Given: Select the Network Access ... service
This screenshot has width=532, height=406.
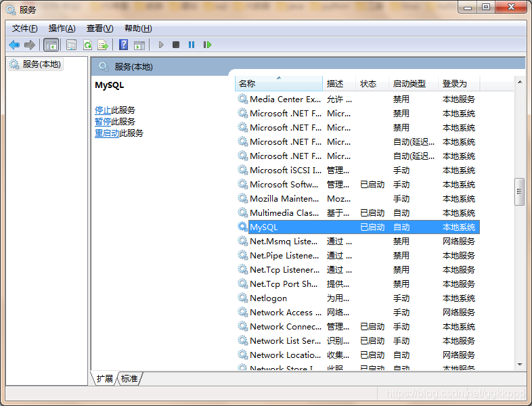Looking at the screenshot, I should 358,313.
